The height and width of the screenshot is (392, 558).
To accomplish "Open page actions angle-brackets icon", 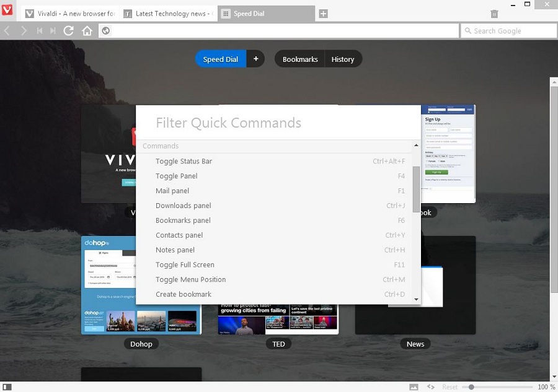I will click(x=431, y=386).
